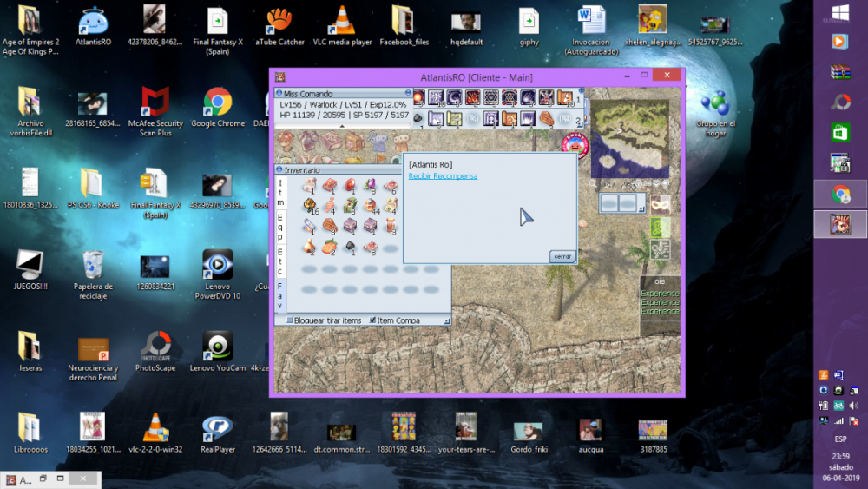868x489 pixels.
Task: Click the green icon button below mask
Action: pos(660,228)
